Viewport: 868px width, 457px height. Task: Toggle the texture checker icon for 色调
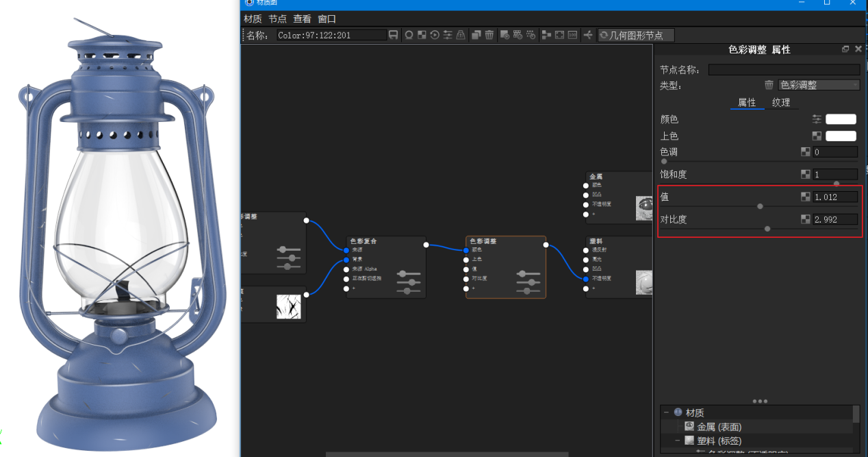[x=806, y=152]
